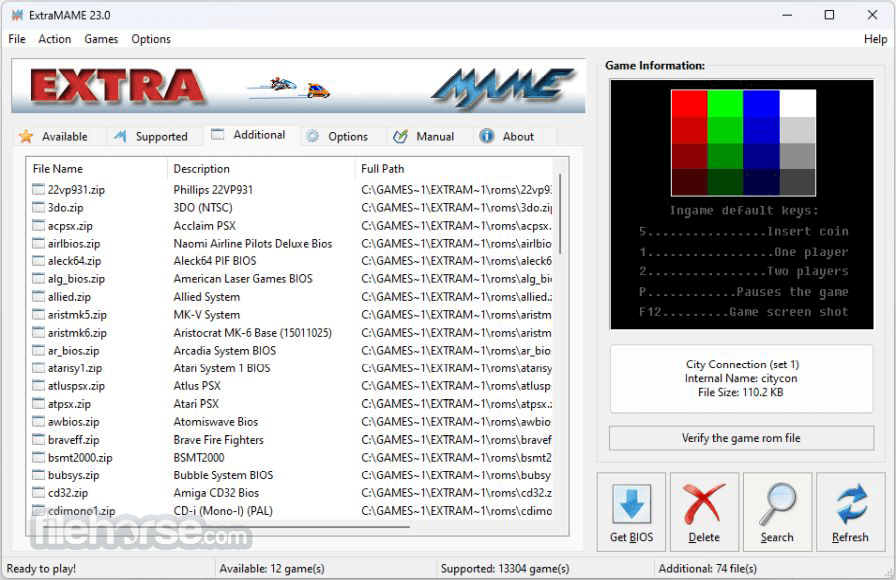The height and width of the screenshot is (580, 896).
Task: Click the info icon on About tab
Action: 487,136
